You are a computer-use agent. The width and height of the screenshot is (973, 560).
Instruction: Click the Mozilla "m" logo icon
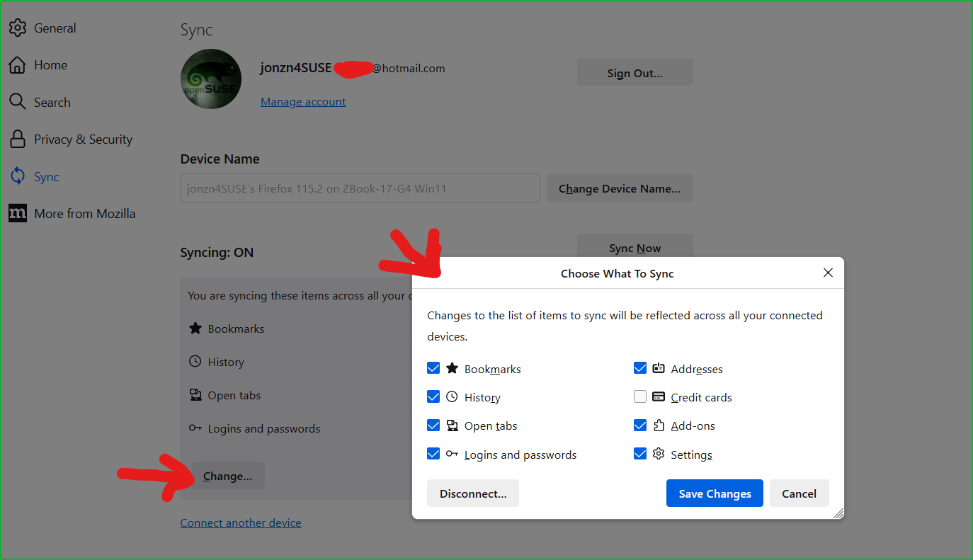[x=17, y=213]
